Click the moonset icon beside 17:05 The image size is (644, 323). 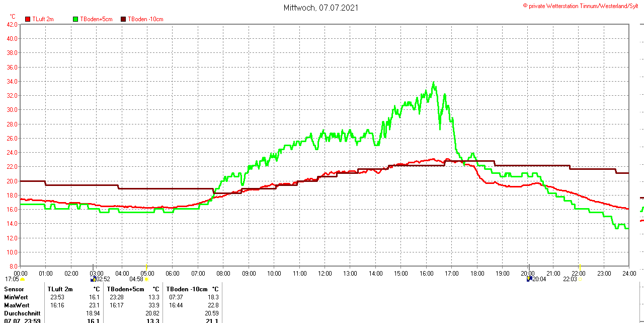[x=23, y=279]
